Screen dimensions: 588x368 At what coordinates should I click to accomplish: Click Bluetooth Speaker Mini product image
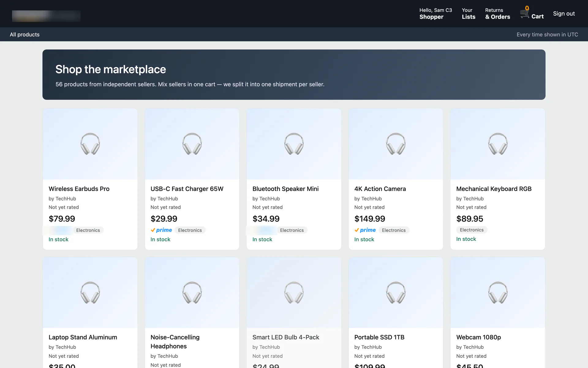click(294, 144)
